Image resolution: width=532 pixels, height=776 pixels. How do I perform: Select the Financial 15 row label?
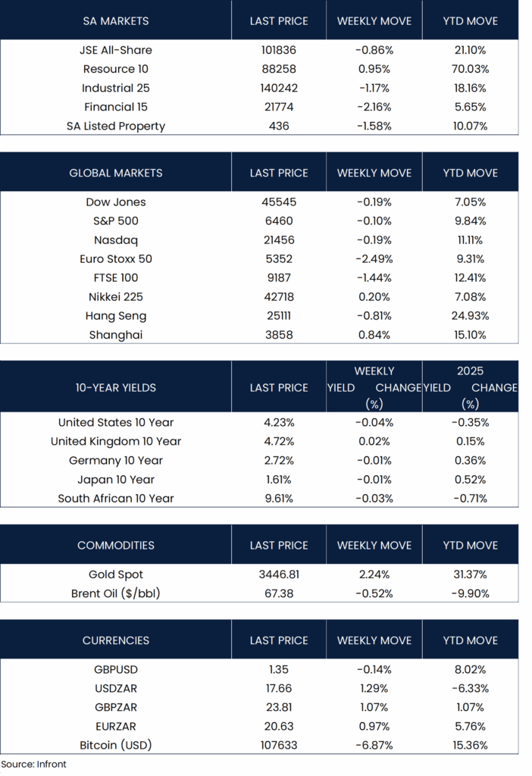click(115, 107)
